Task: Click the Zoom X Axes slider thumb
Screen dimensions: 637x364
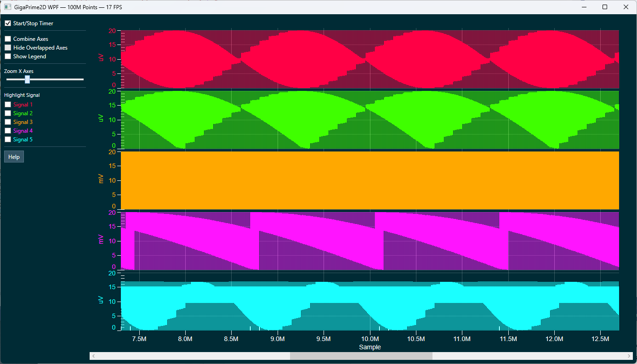Action: [x=27, y=79]
